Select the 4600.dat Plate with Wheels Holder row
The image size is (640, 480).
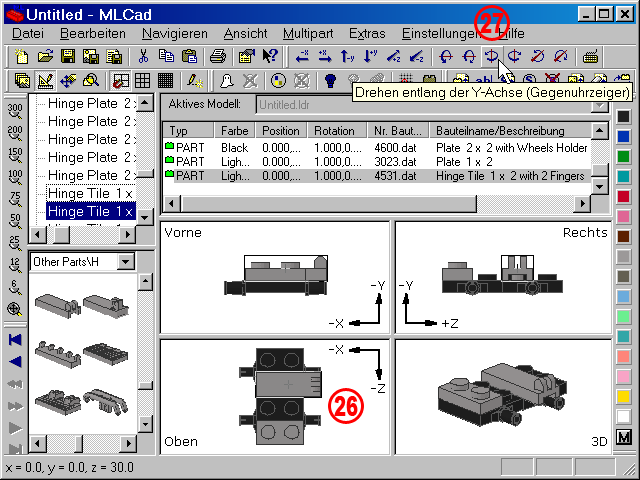coord(377,147)
